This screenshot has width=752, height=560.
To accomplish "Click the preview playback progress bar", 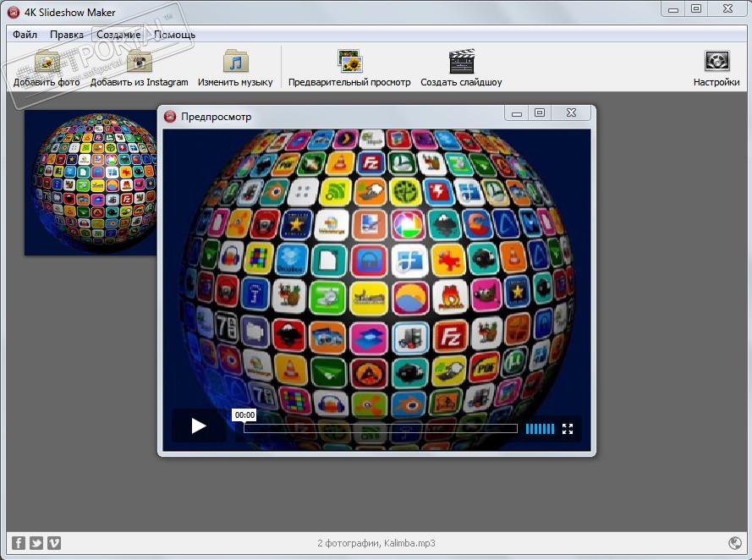I will 381,429.
